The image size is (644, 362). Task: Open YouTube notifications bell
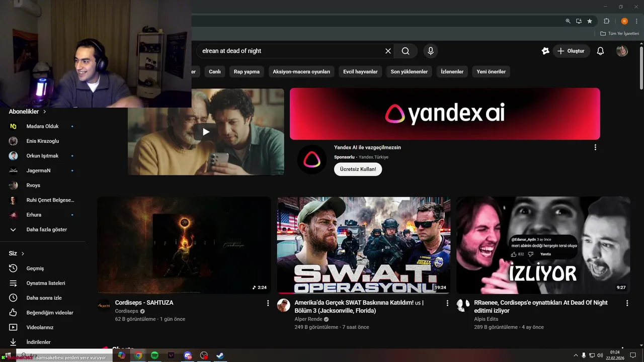tap(600, 51)
